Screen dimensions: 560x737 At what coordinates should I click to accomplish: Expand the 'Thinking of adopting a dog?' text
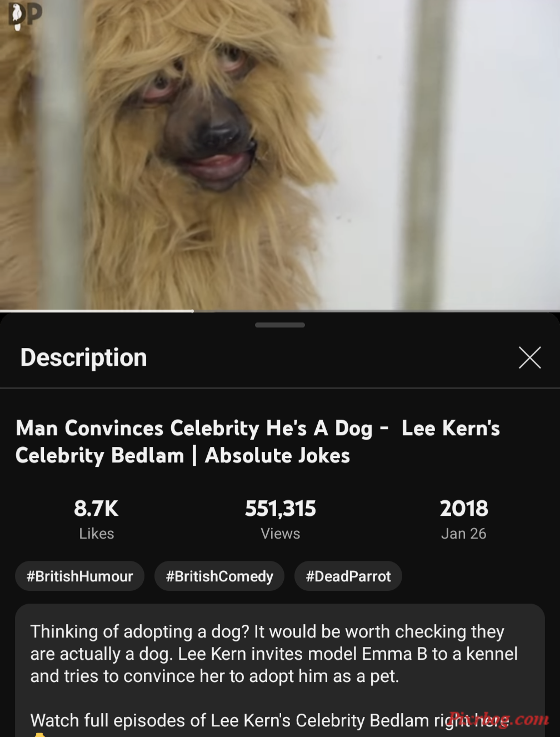274,654
